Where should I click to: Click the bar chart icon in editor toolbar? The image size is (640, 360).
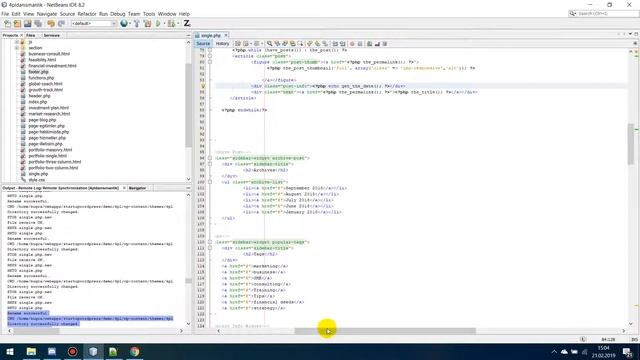click(377, 44)
